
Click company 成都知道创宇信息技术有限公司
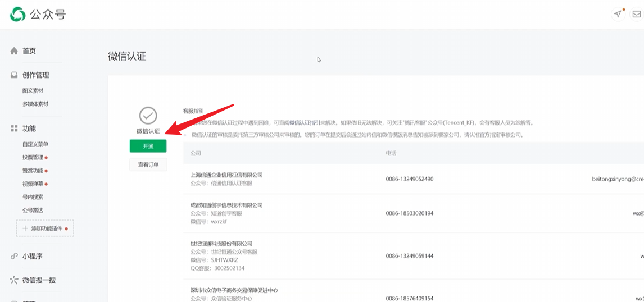point(226,205)
